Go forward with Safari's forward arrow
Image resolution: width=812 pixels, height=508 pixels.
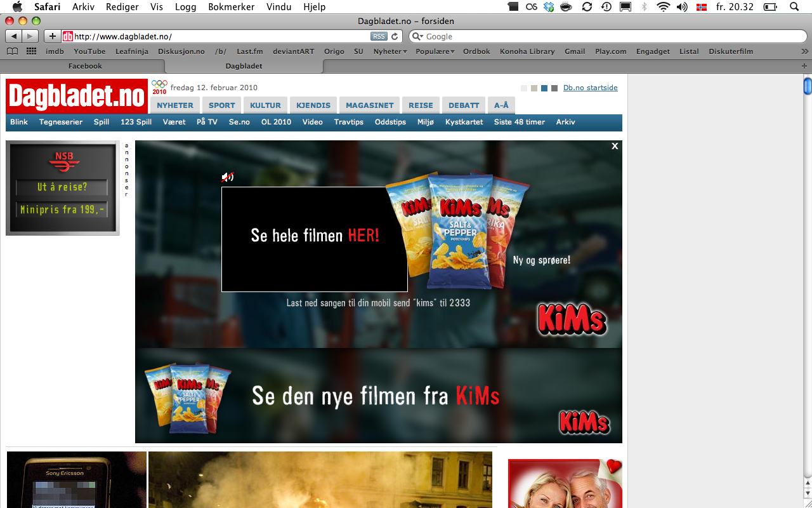point(30,36)
